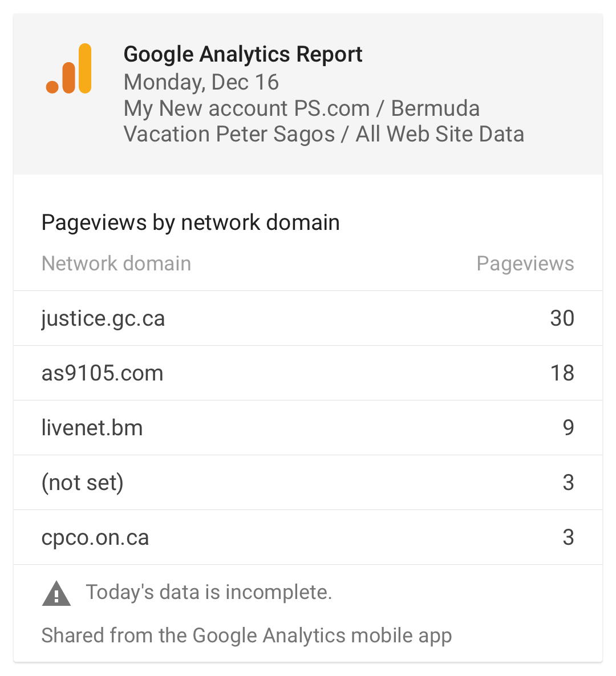
Task: Select the Google Analytics Report title
Action: tap(243, 55)
